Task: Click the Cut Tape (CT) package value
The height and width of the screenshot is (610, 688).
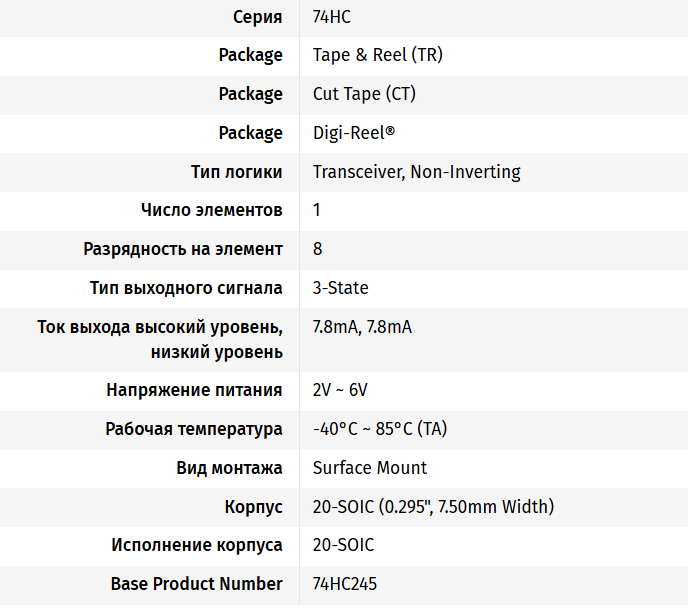Action: tap(364, 94)
